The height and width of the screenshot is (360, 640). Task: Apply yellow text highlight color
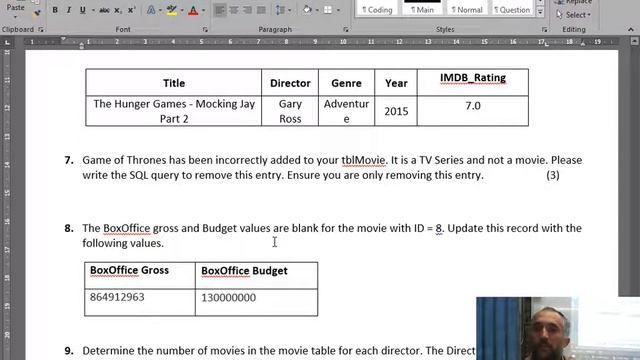tap(172, 10)
